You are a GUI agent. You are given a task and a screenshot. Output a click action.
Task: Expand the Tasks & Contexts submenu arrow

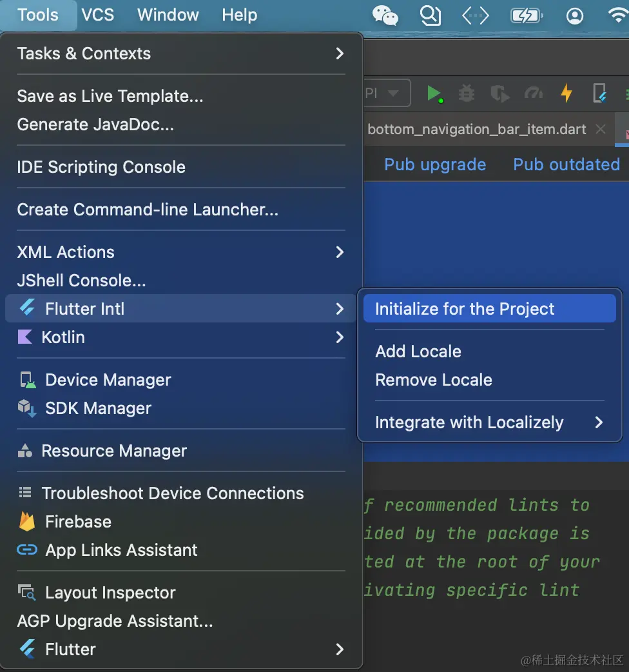340,54
